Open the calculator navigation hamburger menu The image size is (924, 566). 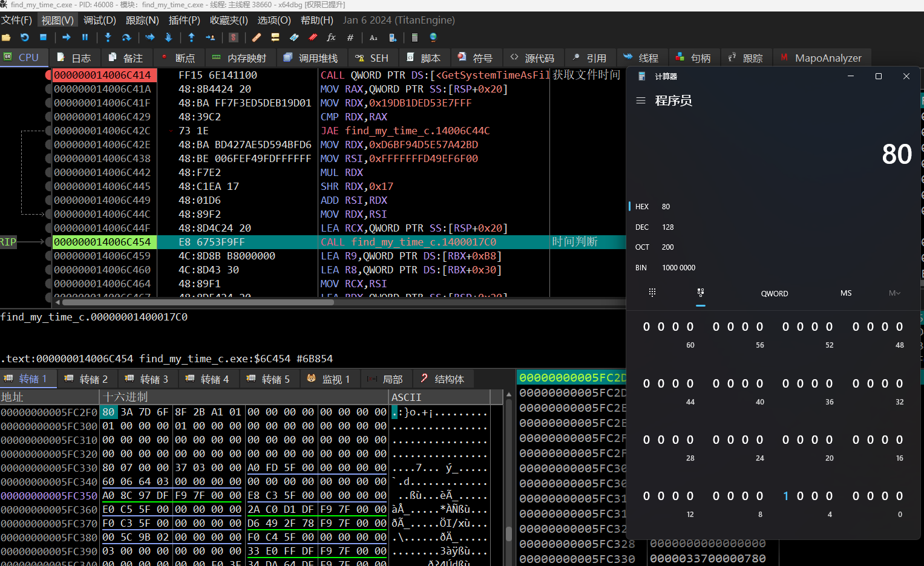point(641,100)
